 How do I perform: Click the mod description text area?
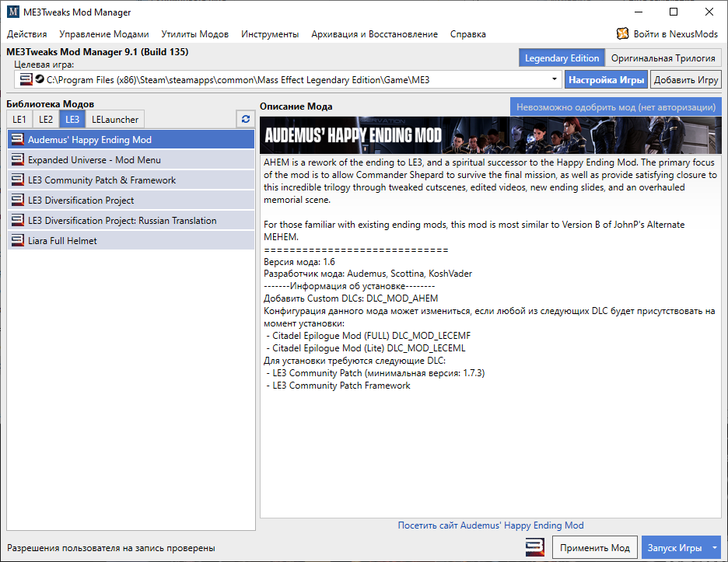tap(491, 336)
